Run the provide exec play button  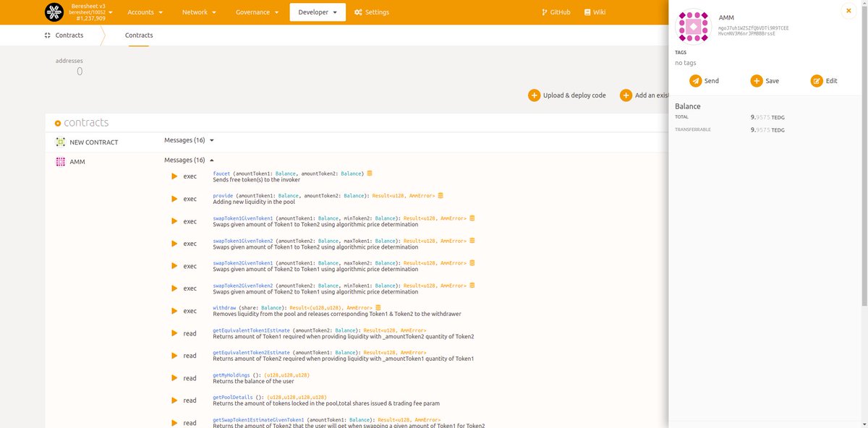(x=174, y=199)
